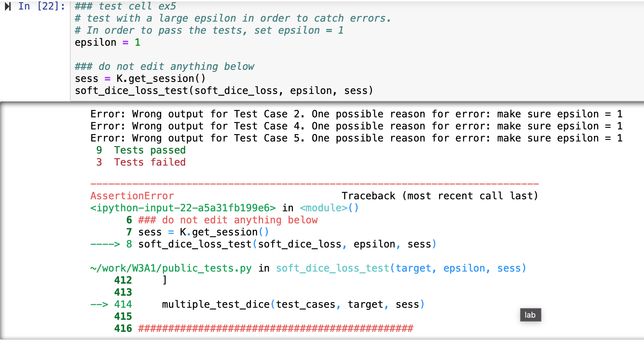Click the "lab" button near the traceback
The height and width of the screenshot is (351, 644).
(530, 315)
